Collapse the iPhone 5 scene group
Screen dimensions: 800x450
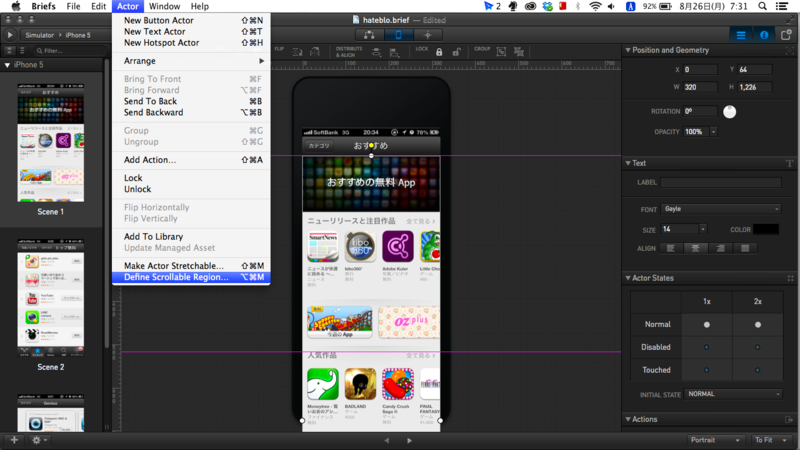7,65
